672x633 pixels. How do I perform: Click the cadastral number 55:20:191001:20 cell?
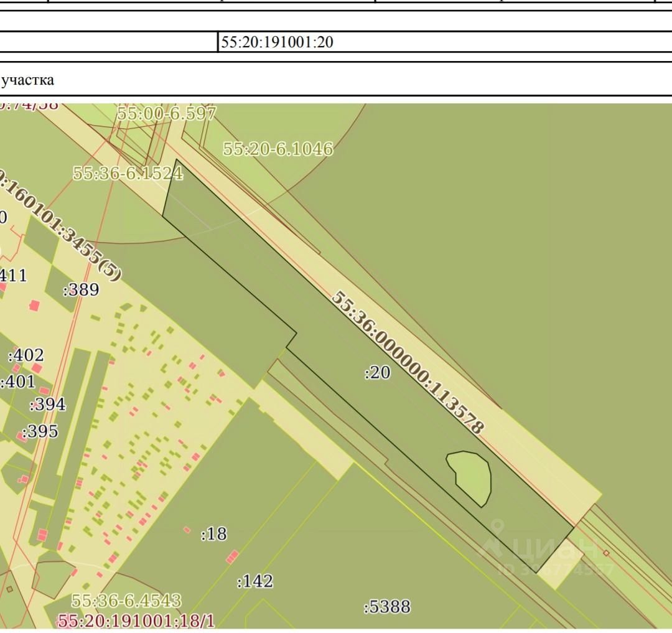point(276,42)
